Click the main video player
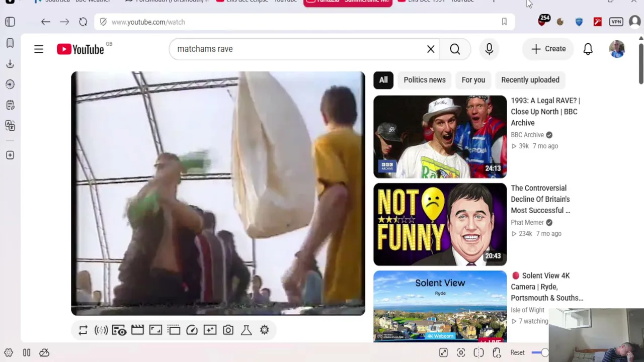 218,194
